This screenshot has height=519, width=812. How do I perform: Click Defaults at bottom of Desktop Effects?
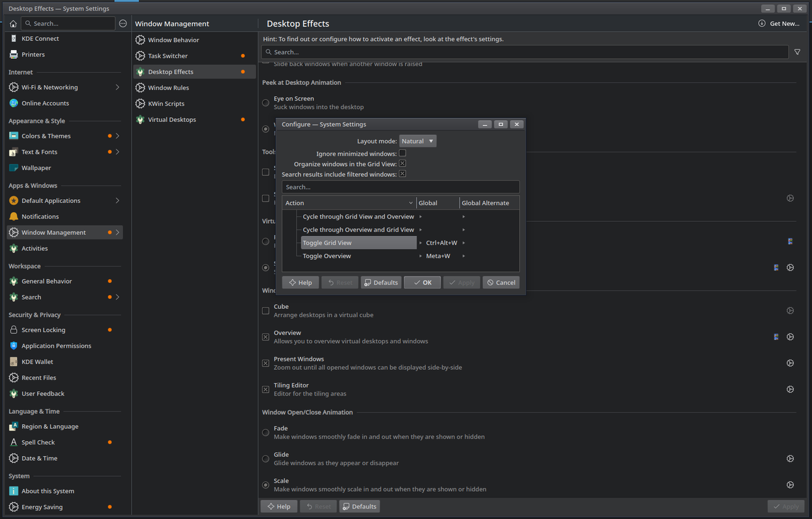click(x=360, y=506)
